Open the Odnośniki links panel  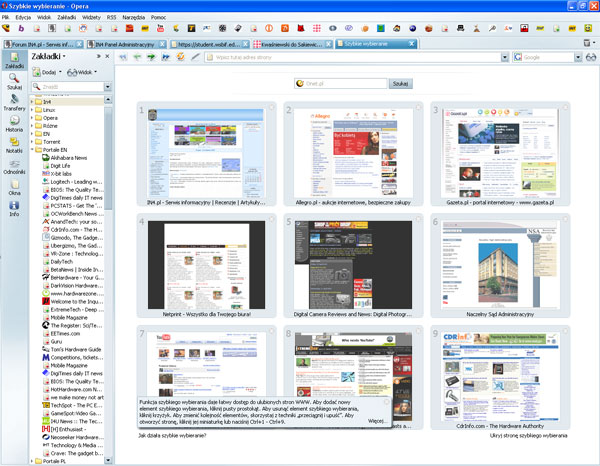tap(14, 166)
